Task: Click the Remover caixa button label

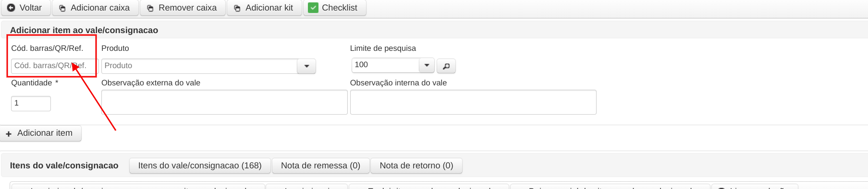Action: pyautogui.click(x=187, y=8)
